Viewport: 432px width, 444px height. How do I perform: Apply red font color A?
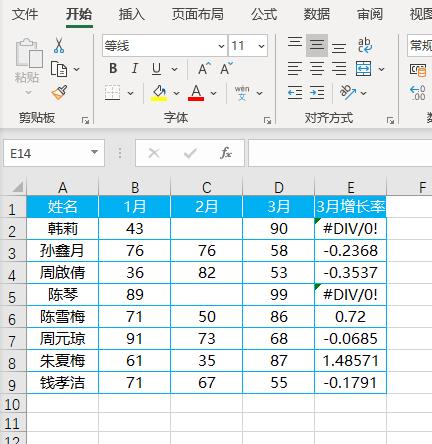pos(196,93)
